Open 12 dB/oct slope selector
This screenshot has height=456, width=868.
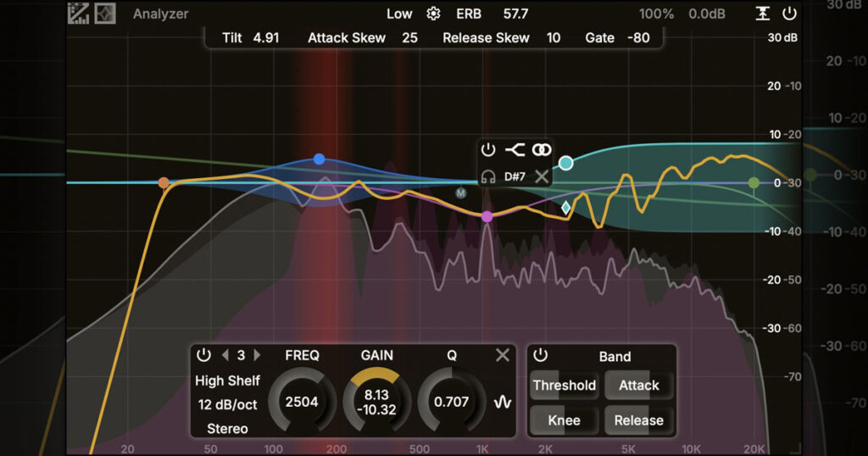point(227,405)
